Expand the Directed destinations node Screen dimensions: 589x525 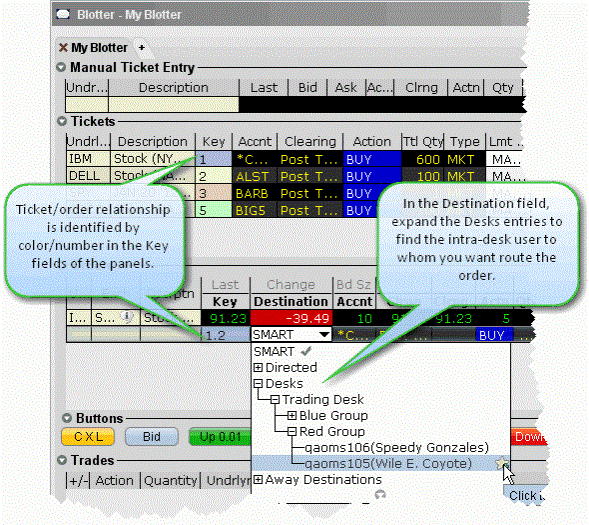(x=258, y=367)
